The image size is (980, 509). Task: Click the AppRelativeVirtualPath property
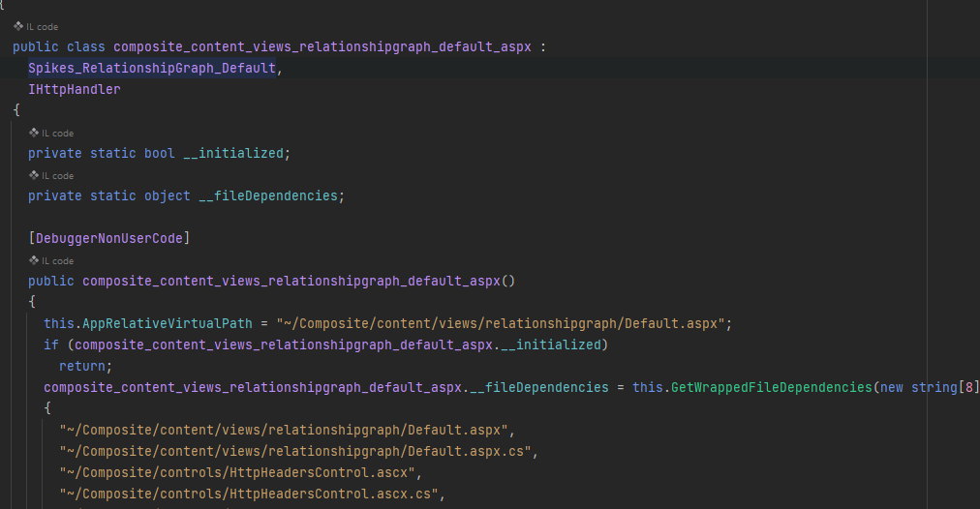[168, 323]
